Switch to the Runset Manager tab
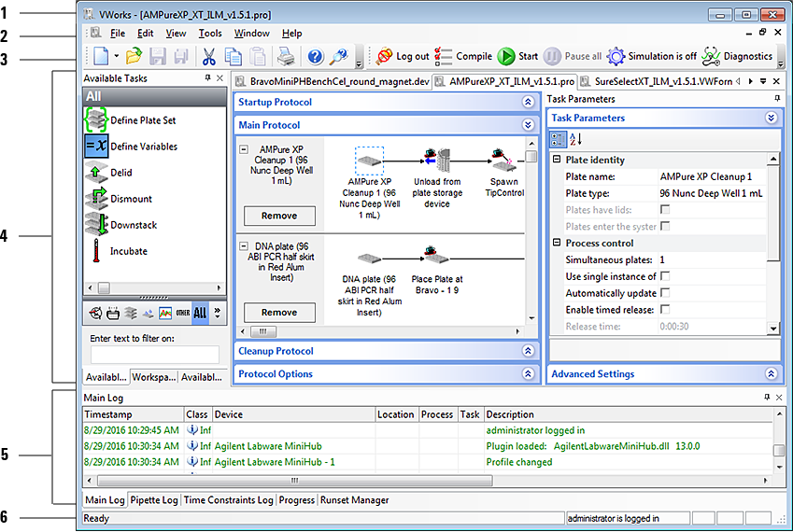Image resolution: width=793 pixels, height=532 pixels. pos(355,500)
